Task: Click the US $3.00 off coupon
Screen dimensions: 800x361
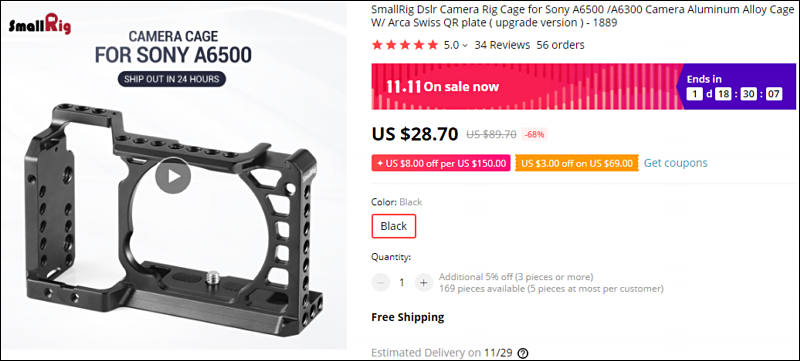Action: point(577,163)
